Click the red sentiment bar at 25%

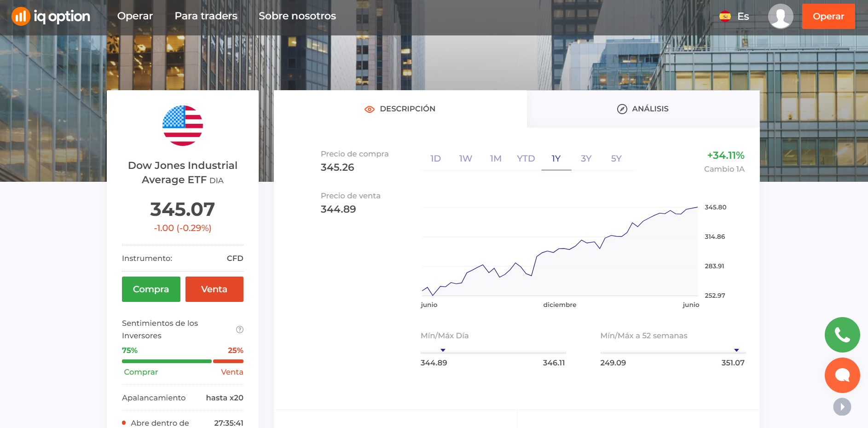(x=228, y=361)
